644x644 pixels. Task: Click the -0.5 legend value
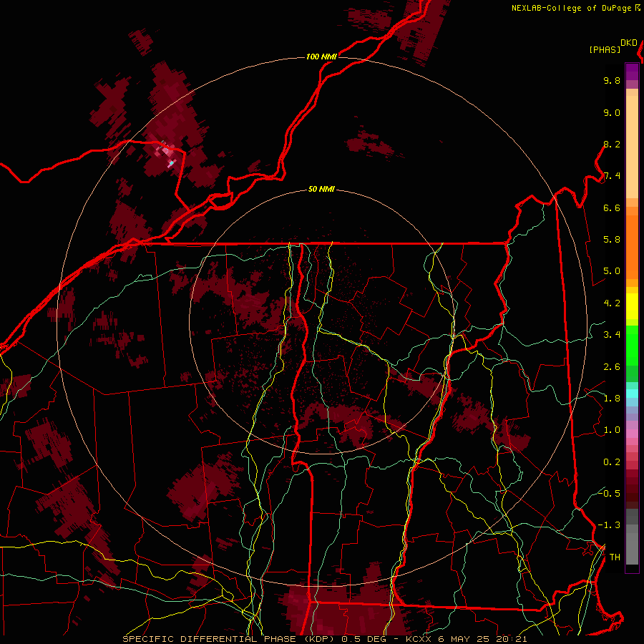(x=609, y=493)
